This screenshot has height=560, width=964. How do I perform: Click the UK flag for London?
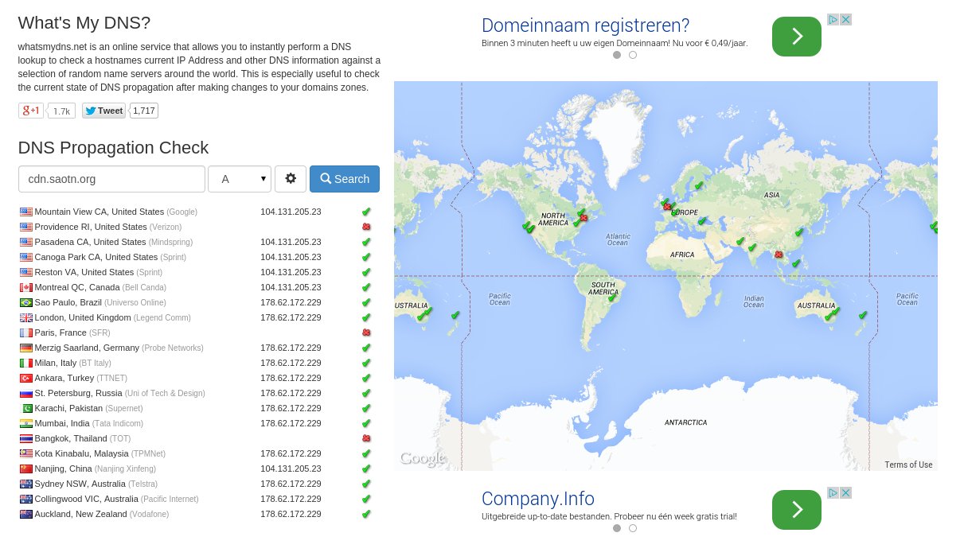pos(26,317)
